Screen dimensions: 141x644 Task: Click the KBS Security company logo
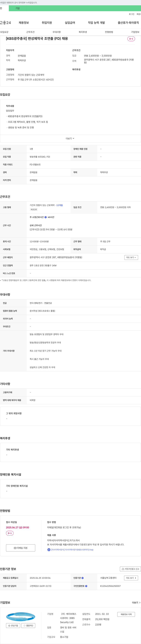21,616
